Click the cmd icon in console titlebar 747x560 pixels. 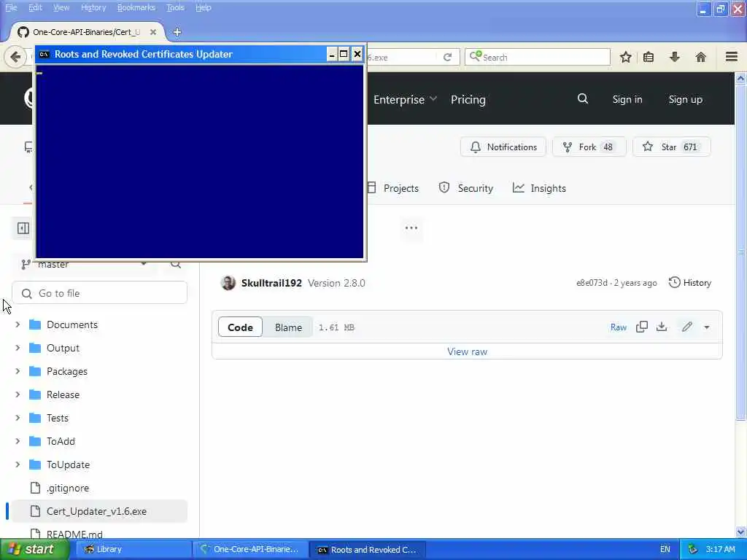[x=44, y=54]
